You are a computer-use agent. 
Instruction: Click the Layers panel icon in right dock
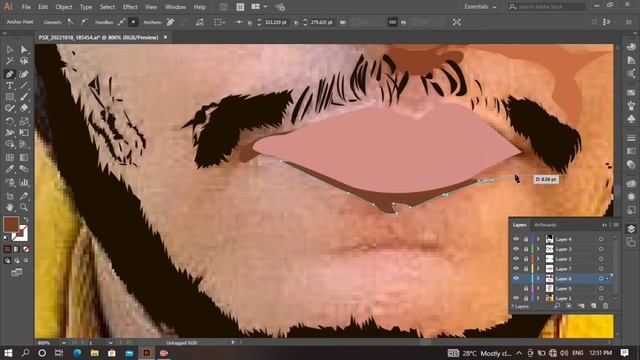(631, 229)
